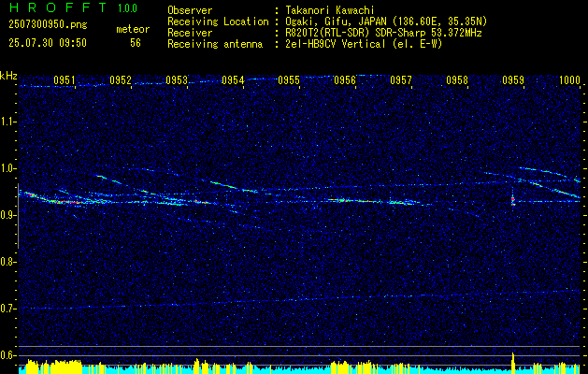The image size is (588, 374).
Task: Click the HROFFT title text
Action: pos(58,7)
